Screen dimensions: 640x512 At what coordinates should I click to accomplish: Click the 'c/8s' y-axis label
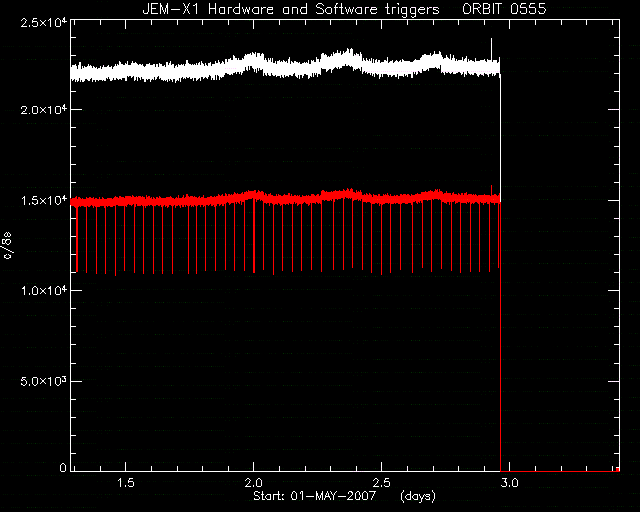(8, 246)
